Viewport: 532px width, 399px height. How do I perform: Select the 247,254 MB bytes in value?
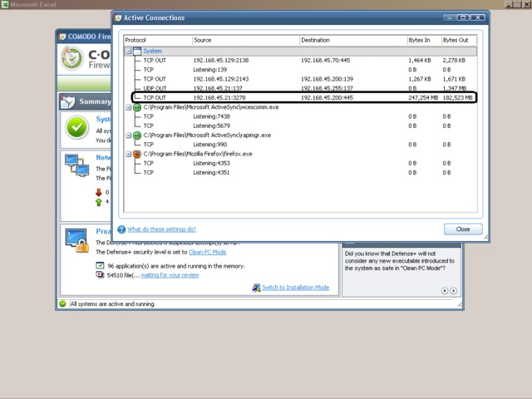point(423,98)
